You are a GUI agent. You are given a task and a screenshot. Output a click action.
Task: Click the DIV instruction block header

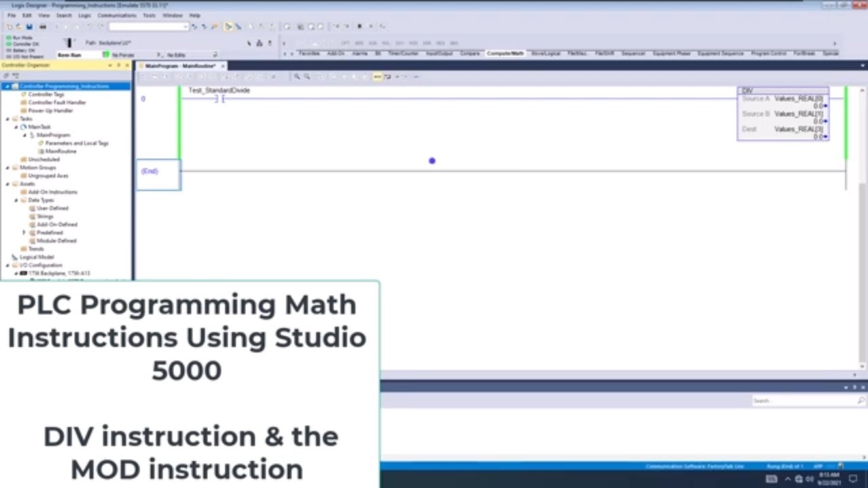click(783, 90)
